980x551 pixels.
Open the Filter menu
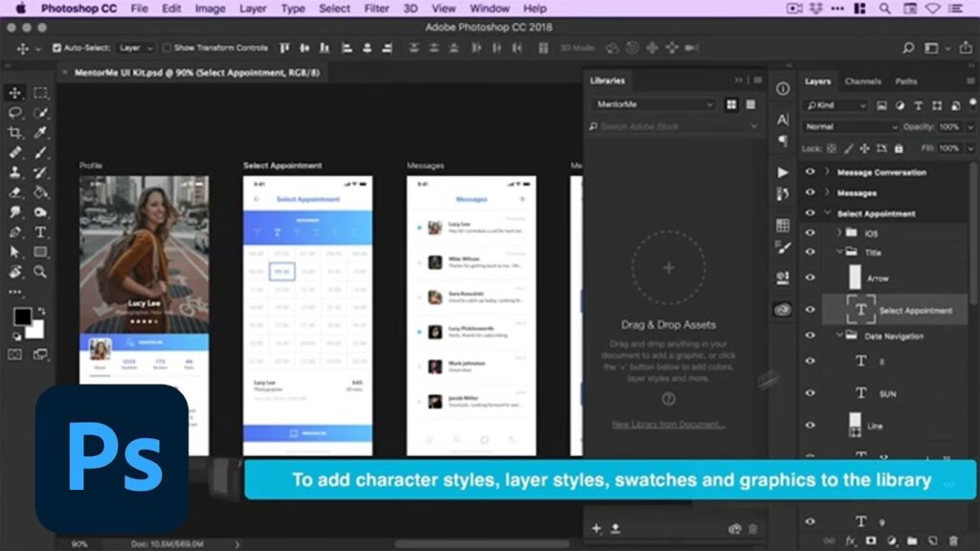coord(376,9)
